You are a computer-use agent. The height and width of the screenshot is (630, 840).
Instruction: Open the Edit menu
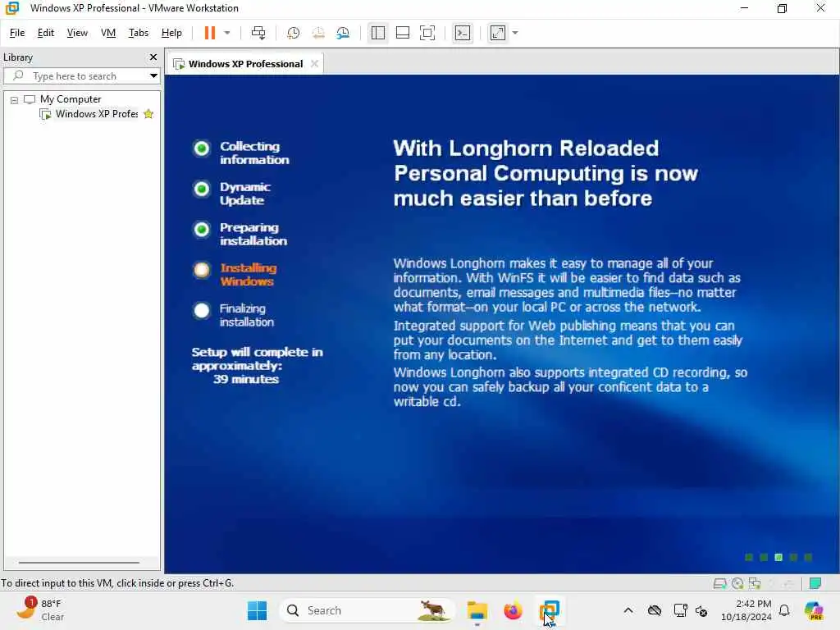pos(46,33)
